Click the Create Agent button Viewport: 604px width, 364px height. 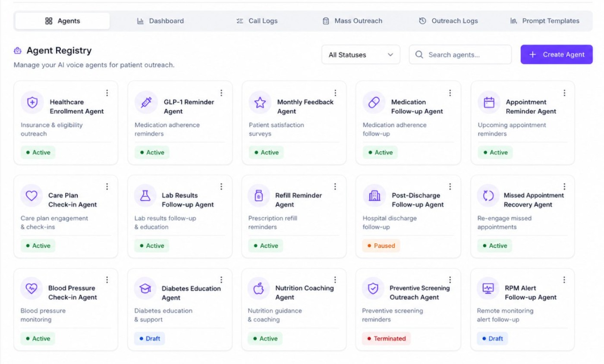pos(557,54)
